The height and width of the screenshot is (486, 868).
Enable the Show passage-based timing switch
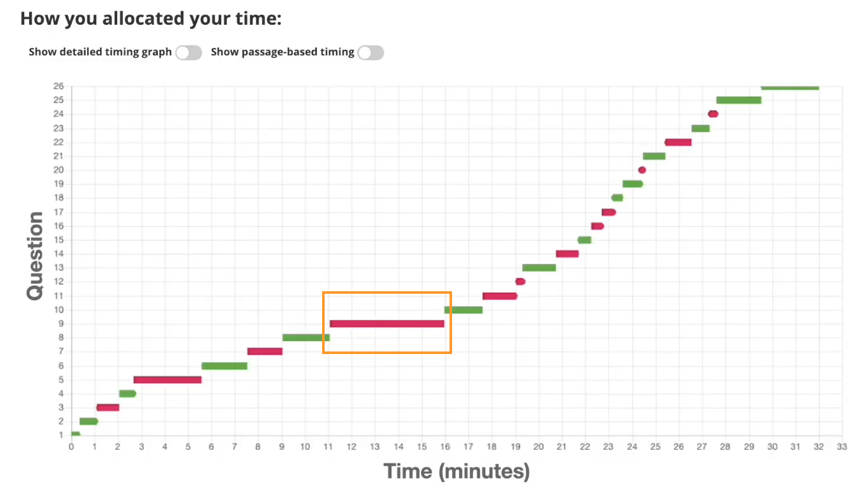(370, 53)
